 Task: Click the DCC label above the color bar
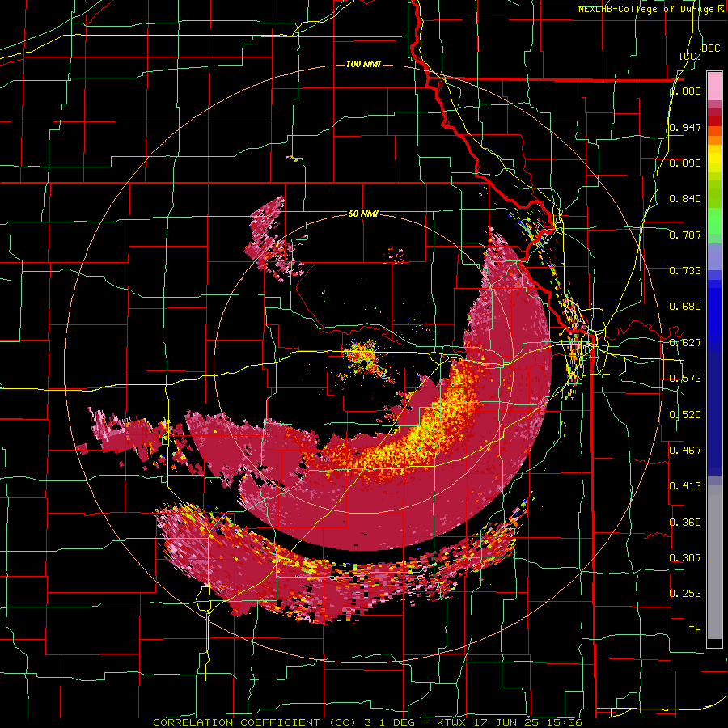pyautogui.click(x=710, y=49)
